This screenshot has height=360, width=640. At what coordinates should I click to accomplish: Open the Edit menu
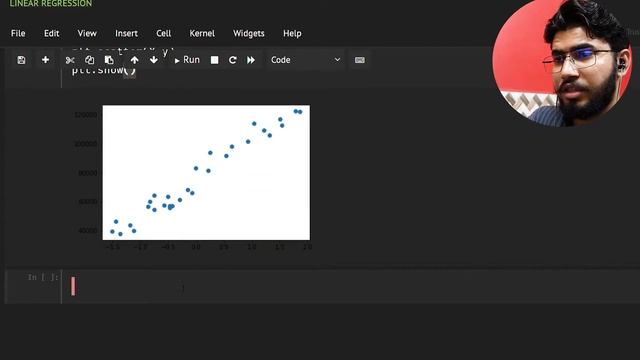(51, 33)
